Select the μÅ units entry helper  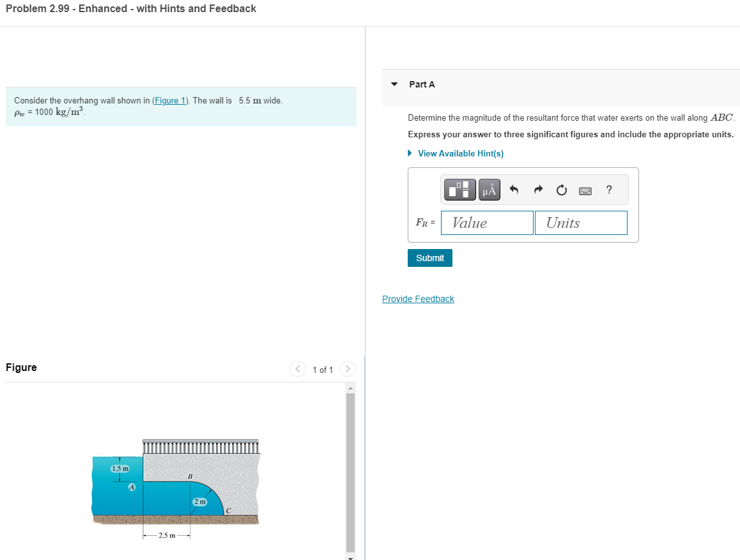(x=489, y=190)
